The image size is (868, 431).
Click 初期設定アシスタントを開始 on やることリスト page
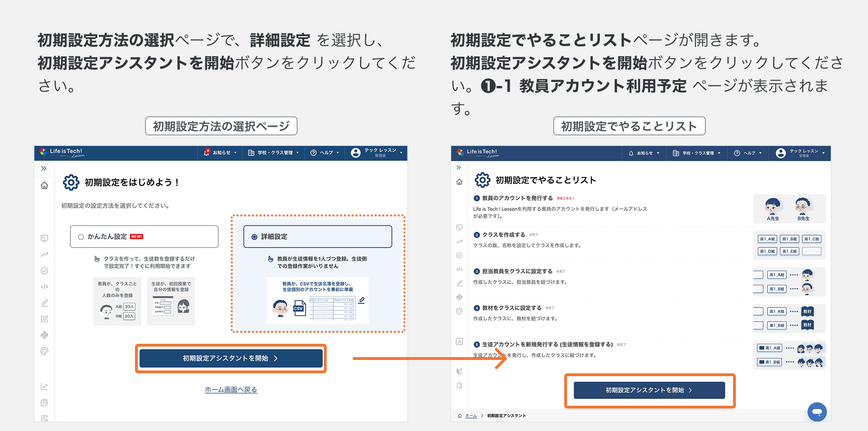649,390
